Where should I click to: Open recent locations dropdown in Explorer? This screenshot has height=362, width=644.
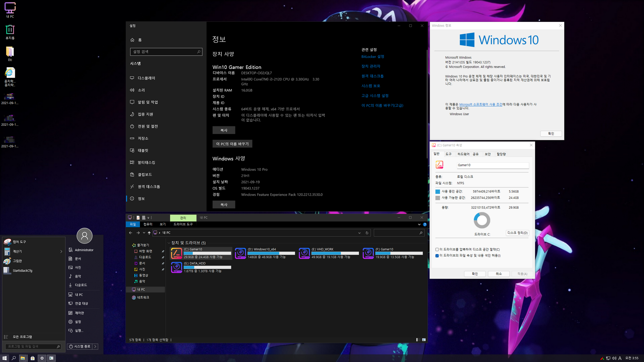(144, 233)
